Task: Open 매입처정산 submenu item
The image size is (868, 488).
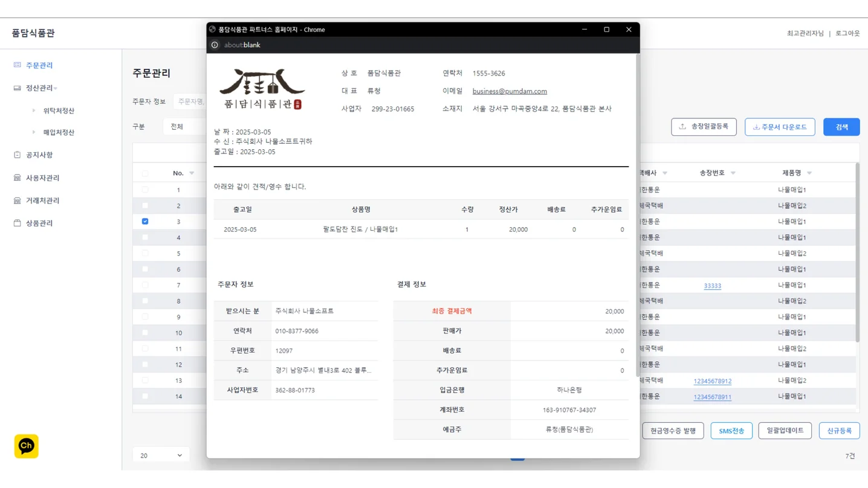Action: click(x=59, y=132)
